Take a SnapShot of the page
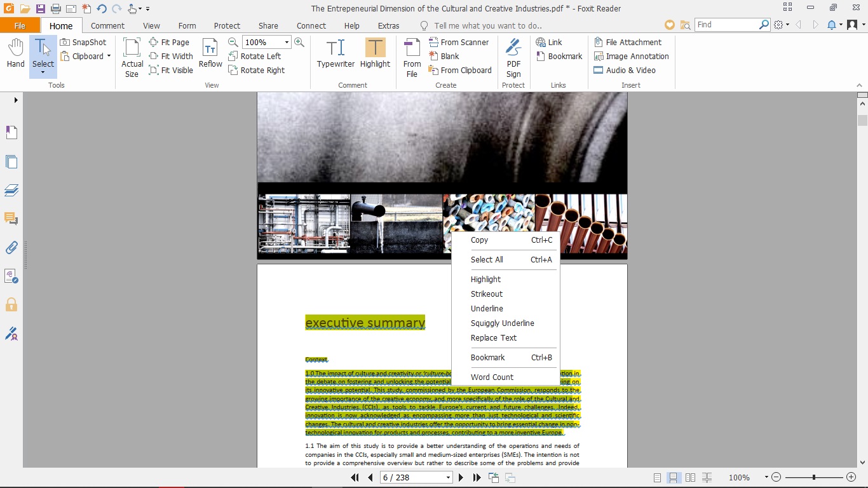The image size is (868, 488). click(x=83, y=42)
